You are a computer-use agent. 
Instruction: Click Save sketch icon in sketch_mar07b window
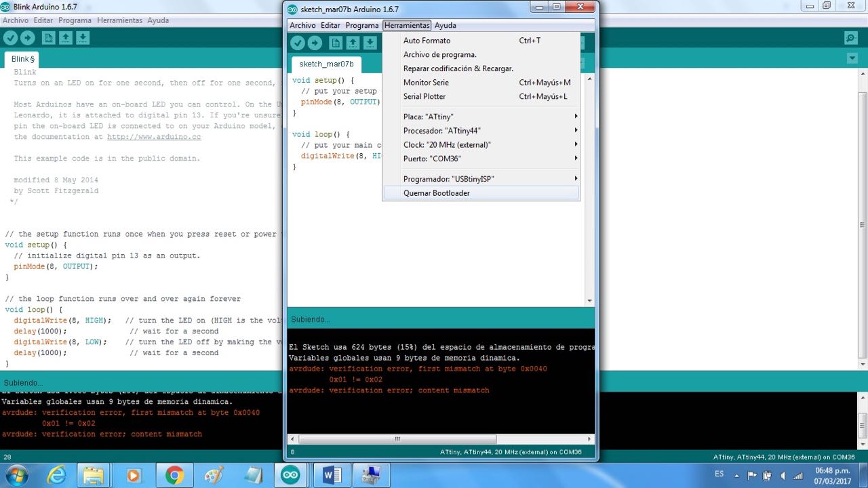click(x=370, y=43)
